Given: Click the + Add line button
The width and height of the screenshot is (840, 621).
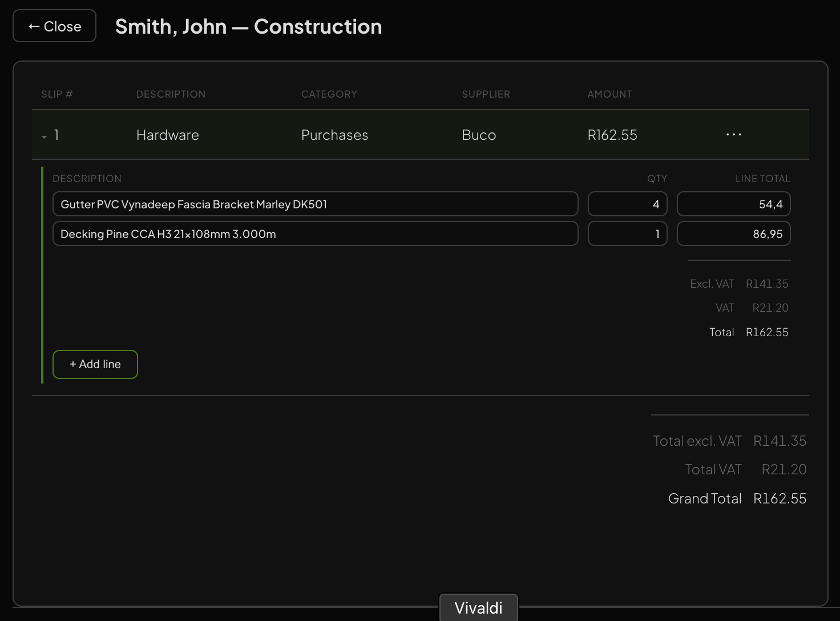Looking at the screenshot, I should [x=95, y=364].
